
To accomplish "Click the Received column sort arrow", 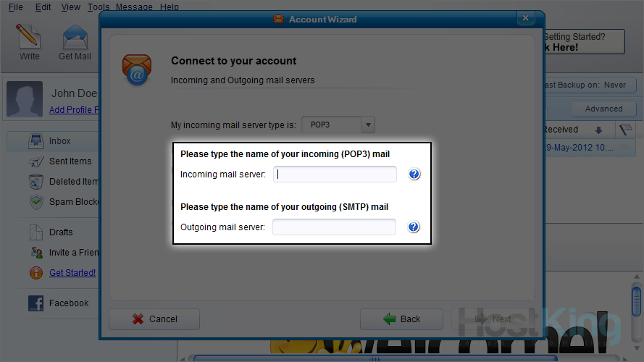I will (598, 130).
